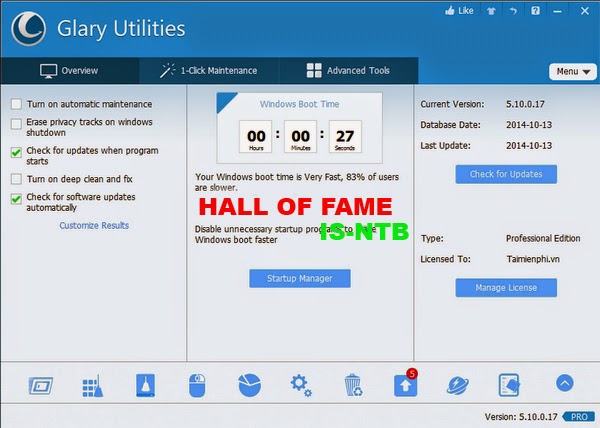Open the File Shredder eraser icon
Screen dimensions: 600x428
point(509,385)
